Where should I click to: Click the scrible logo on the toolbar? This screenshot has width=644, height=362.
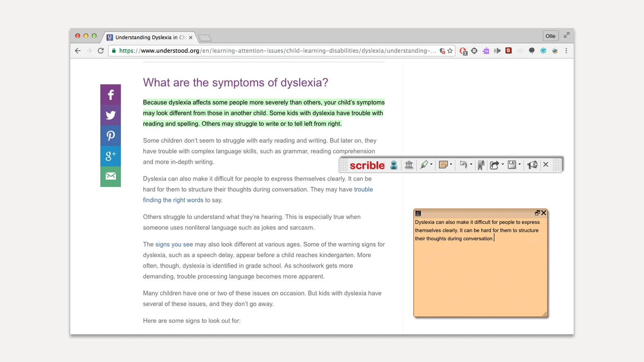click(x=367, y=165)
